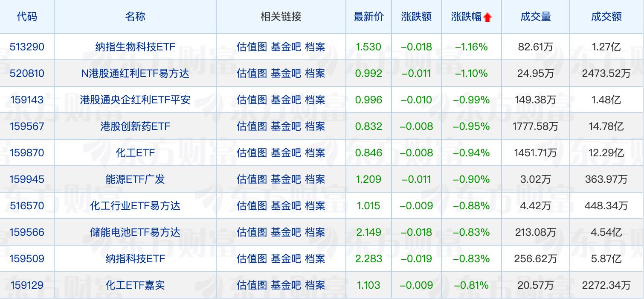The image size is (644, 299).
Task: Click the 代码 column header
Action: [x=27, y=16]
